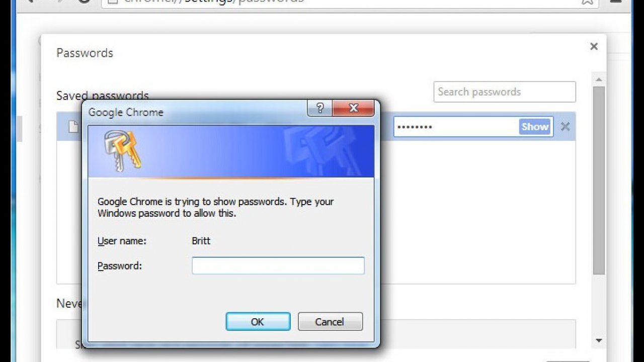
Task: Click the help question mark button in dialog
Action: pos(319,108)
